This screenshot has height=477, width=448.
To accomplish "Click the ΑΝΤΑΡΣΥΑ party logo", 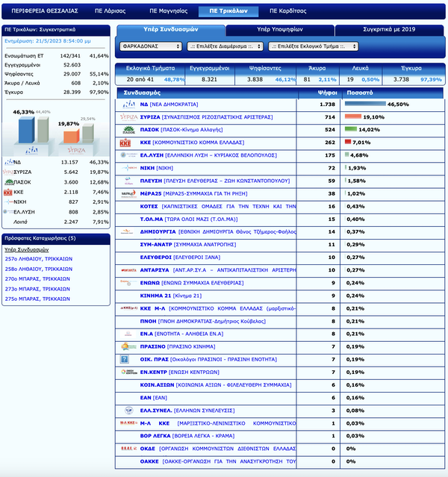I will (x=128, y=270).
